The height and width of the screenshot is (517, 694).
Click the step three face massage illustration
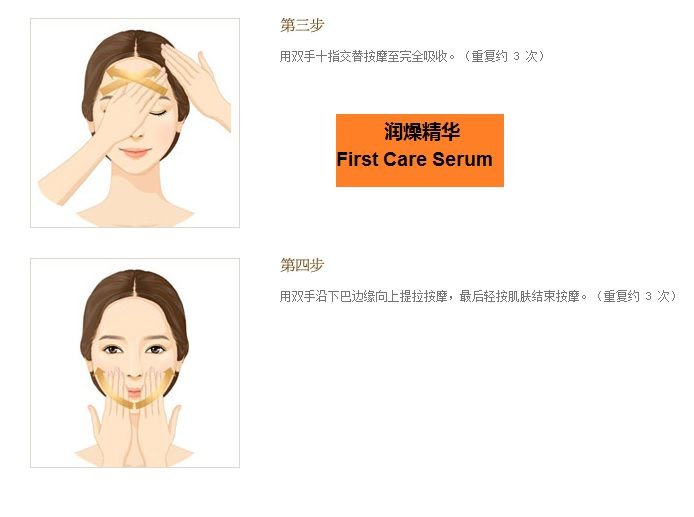(x=135, y=123)
